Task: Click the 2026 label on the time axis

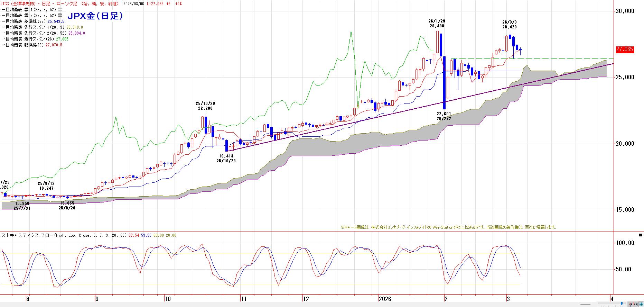Action: coord(385,299)
